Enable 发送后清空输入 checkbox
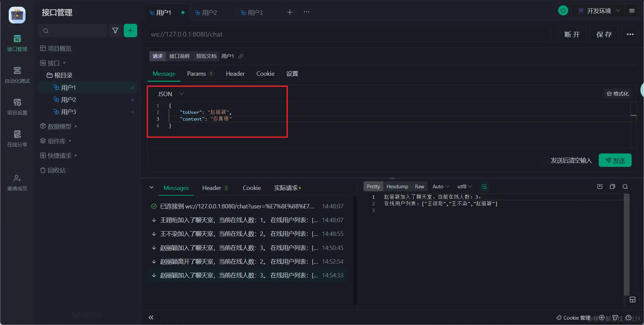 pos(544,160)
